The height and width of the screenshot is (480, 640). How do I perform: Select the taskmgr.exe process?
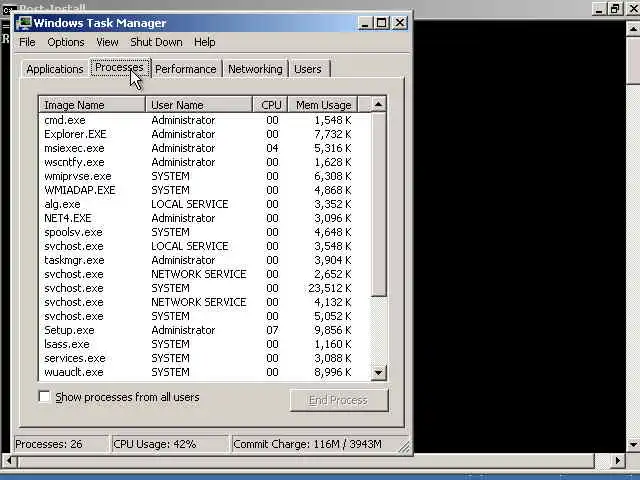(204, 260)
